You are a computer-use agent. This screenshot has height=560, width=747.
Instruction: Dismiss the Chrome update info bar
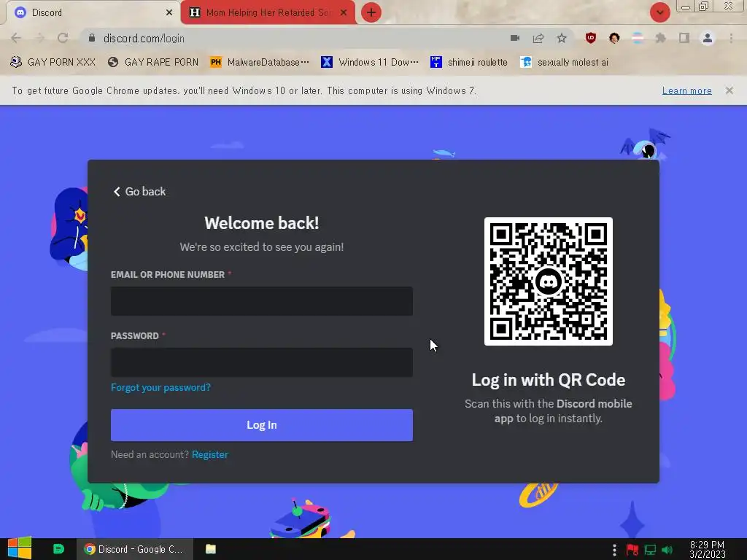coord(729,90)
